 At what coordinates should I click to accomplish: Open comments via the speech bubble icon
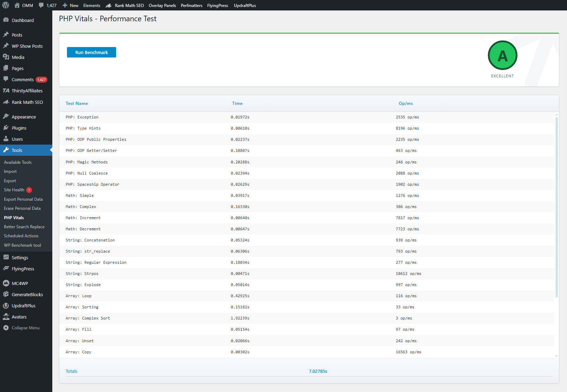click(x=41, y=5)
